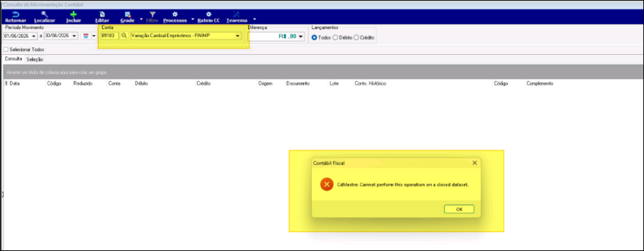Expand the start date 01/06/2026 dropdown
The width and height of the screenshot is (644, 251).
pos(34,36)
